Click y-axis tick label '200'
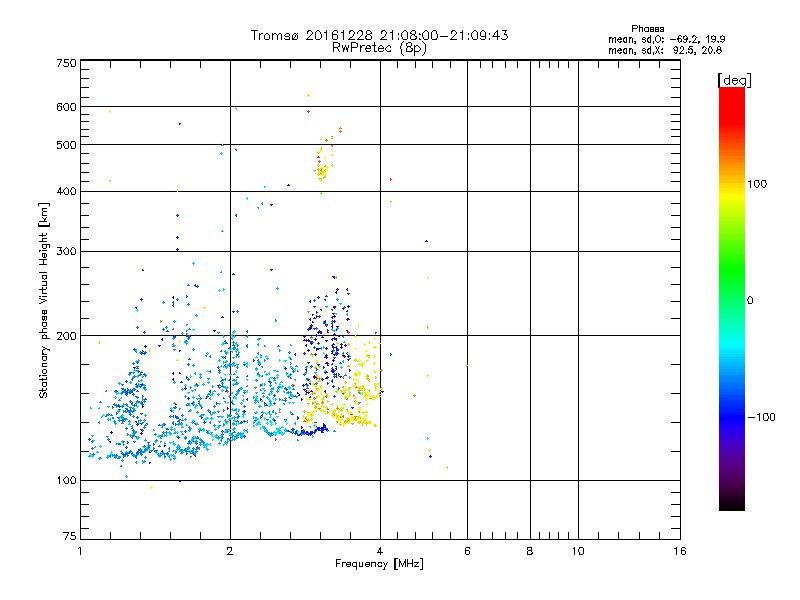 tap(66, 336)
